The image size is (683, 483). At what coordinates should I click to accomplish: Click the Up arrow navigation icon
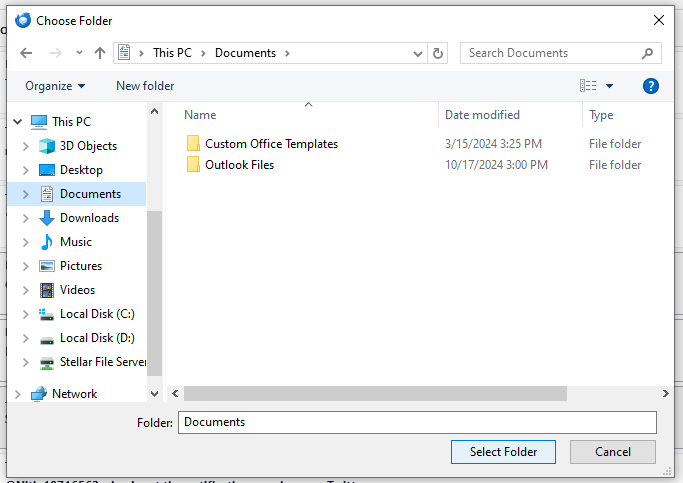(100, 53)
